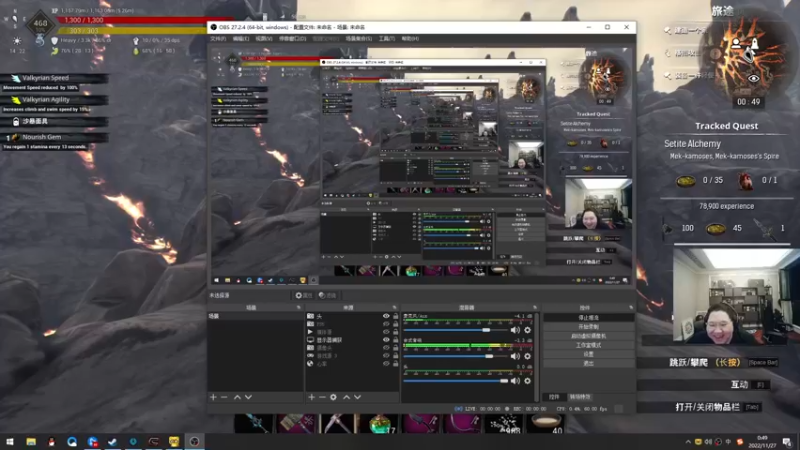800x450 pixels.
Task: Open the 场景集合(S) menu in OBS
Action: 359,39
